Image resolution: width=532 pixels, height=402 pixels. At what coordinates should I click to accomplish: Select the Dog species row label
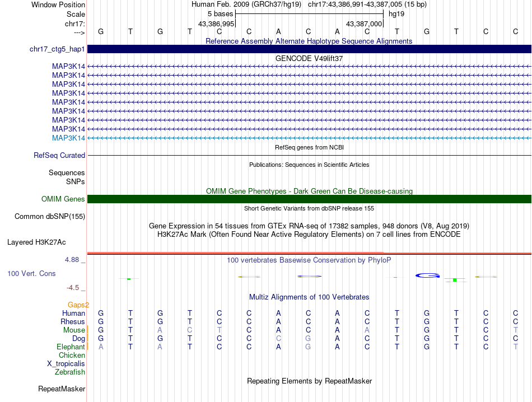[79, 339]
